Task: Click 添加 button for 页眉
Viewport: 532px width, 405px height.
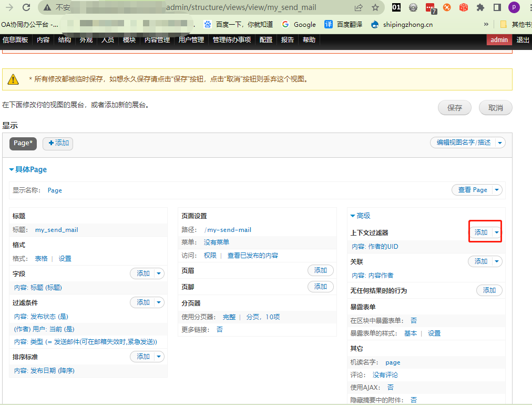Action: (320, 270)
